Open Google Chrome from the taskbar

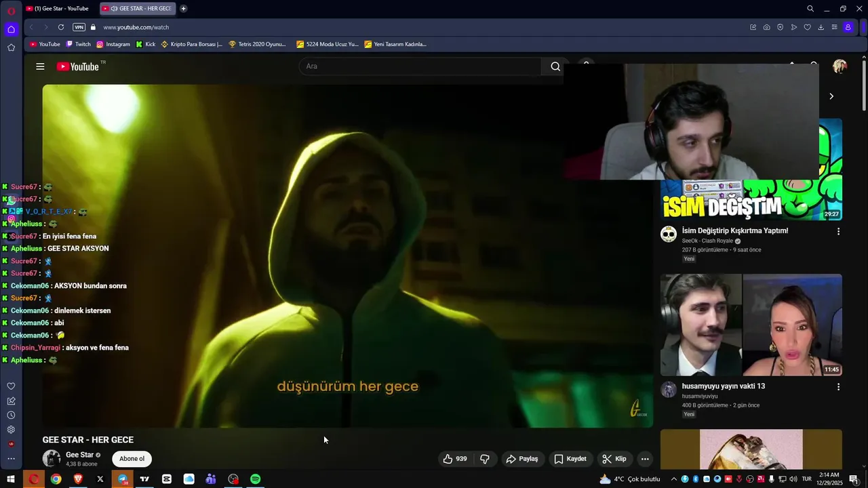tap(56, 479)
